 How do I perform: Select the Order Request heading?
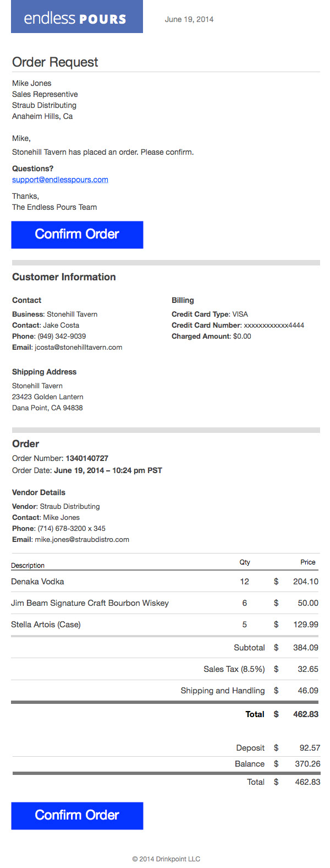[x=55, y=62]
